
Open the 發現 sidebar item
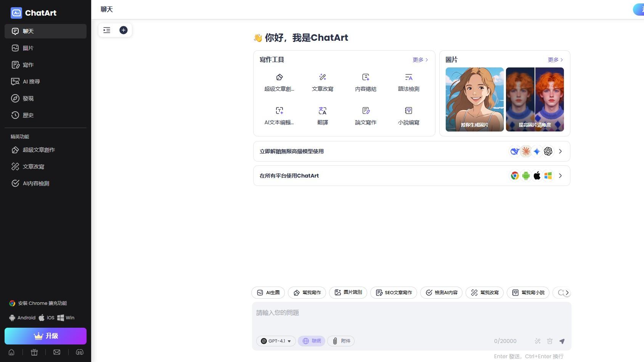pos(45,98)
